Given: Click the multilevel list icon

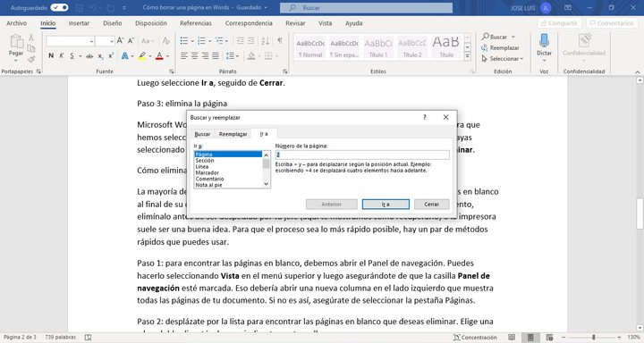Looking at the screenshot, I should pos(219,40).
